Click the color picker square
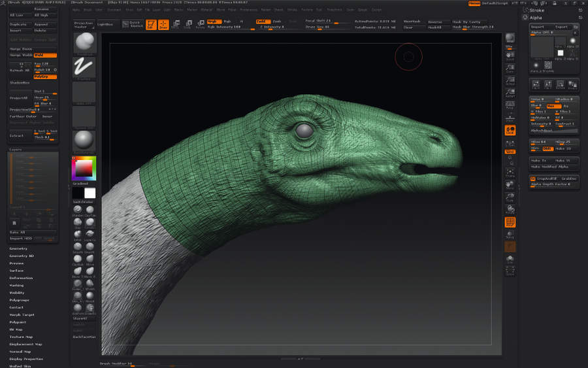The image size is (588, 368). [x=84, y=168]
